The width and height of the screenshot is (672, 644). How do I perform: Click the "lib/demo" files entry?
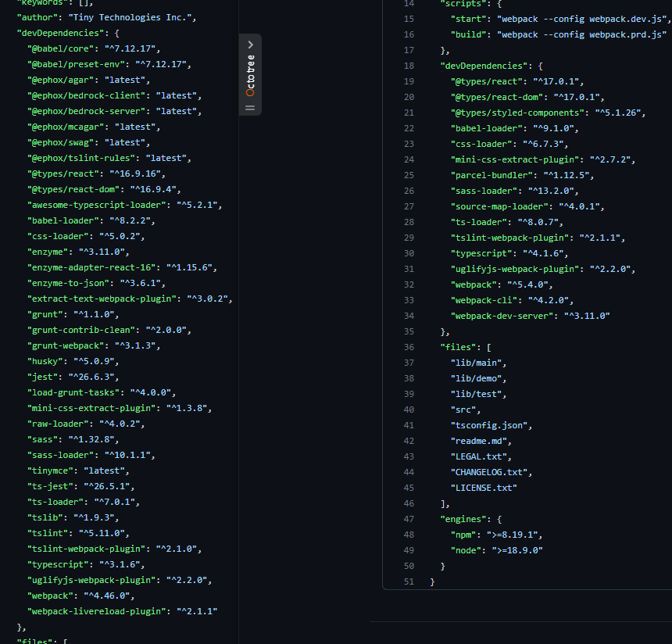(476, 378)
